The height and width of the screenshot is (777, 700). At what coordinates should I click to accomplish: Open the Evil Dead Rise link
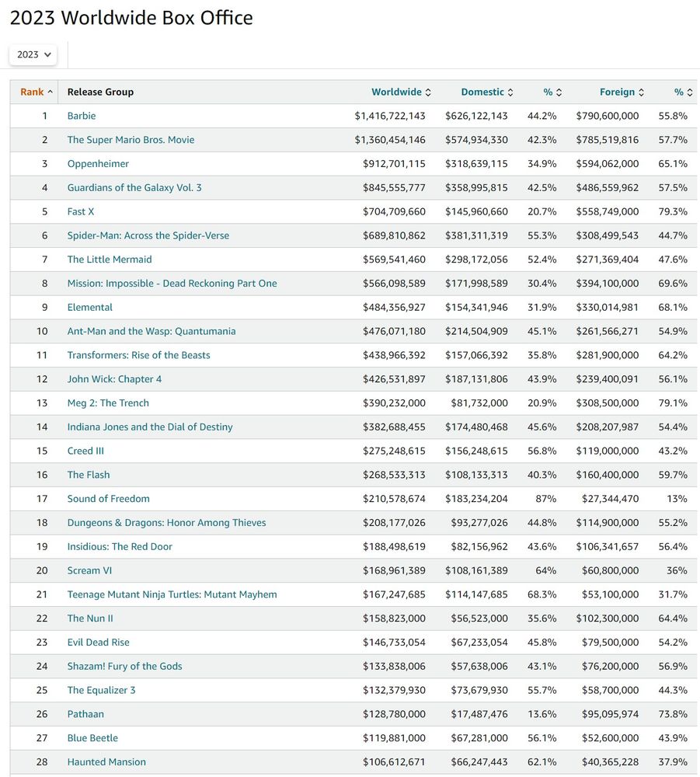click(98, 643)
